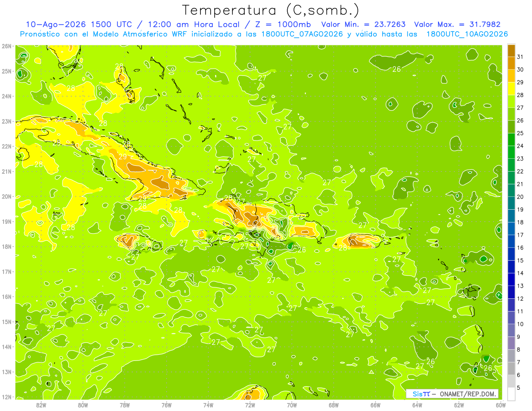Click the 22N latitude label
Screen dimensions: 532x411
7,146
